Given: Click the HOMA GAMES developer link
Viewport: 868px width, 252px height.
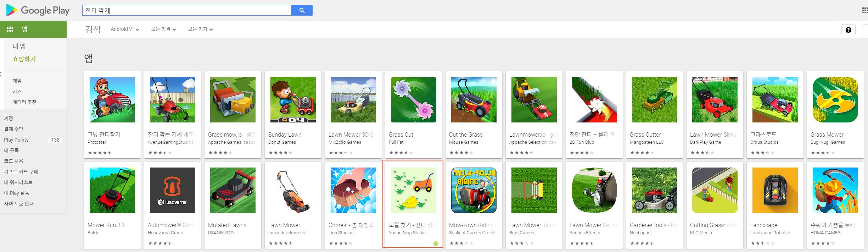Looking at the screenshot, I should click(825, 233).
